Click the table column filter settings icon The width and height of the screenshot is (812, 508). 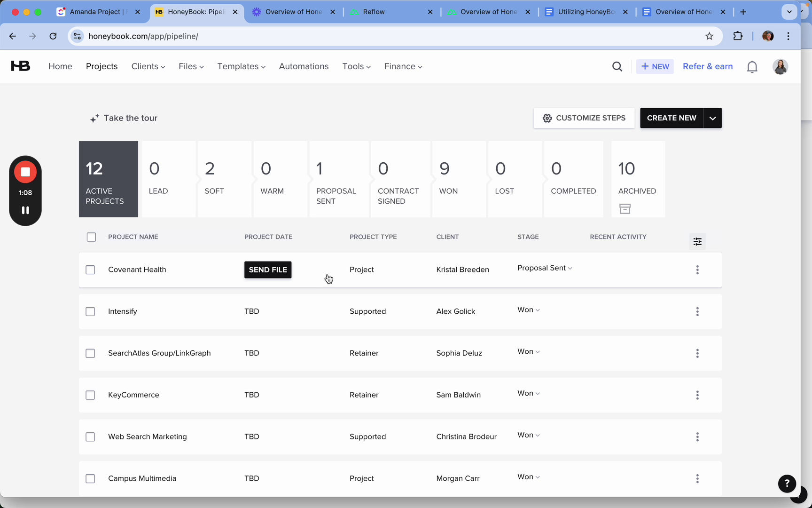point(697,241)
